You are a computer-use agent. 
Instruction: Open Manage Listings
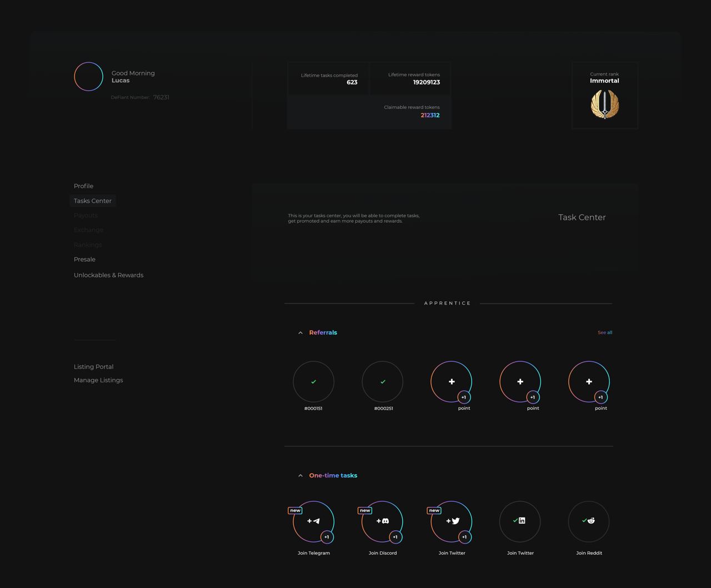(98, 380)
